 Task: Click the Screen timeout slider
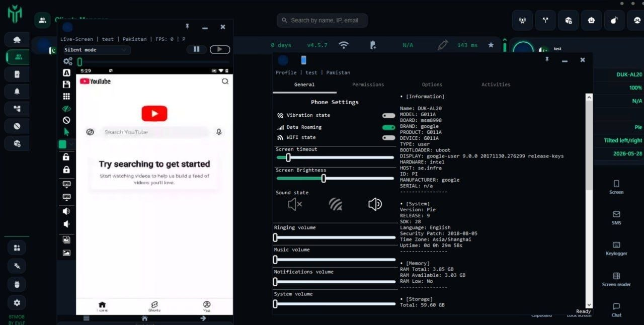pyautogui.click(x=335, y=157)
